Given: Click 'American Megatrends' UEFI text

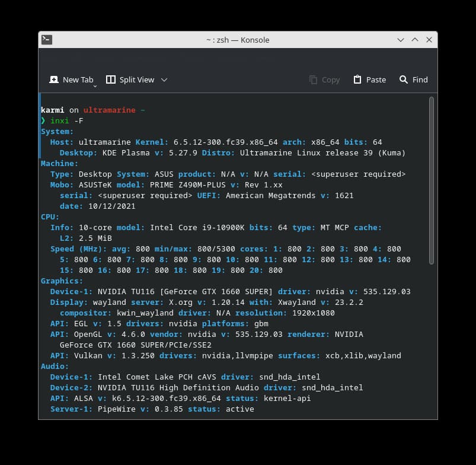Looking at the screenshot, I should 270,196.
